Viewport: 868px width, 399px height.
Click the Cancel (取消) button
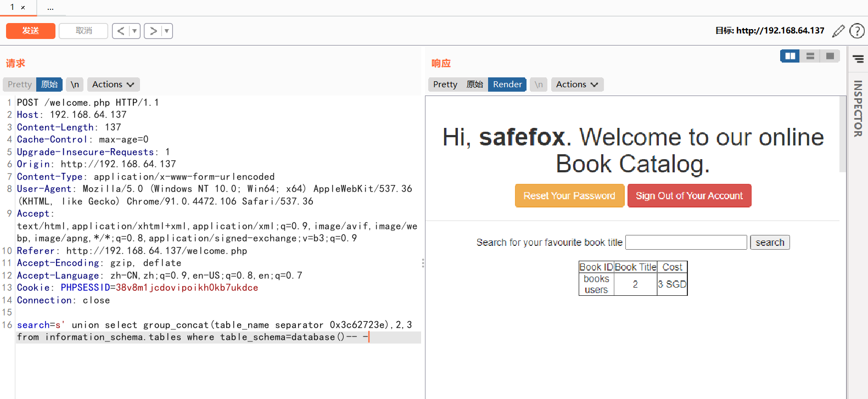[83, 31]
